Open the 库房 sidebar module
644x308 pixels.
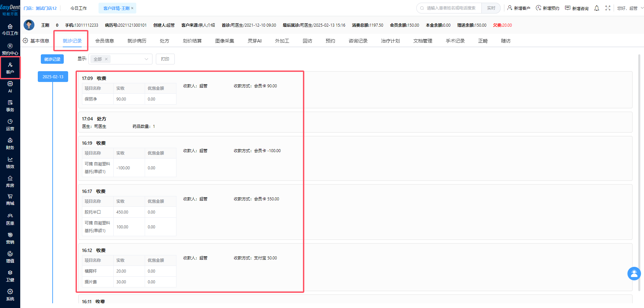point(10,181)
